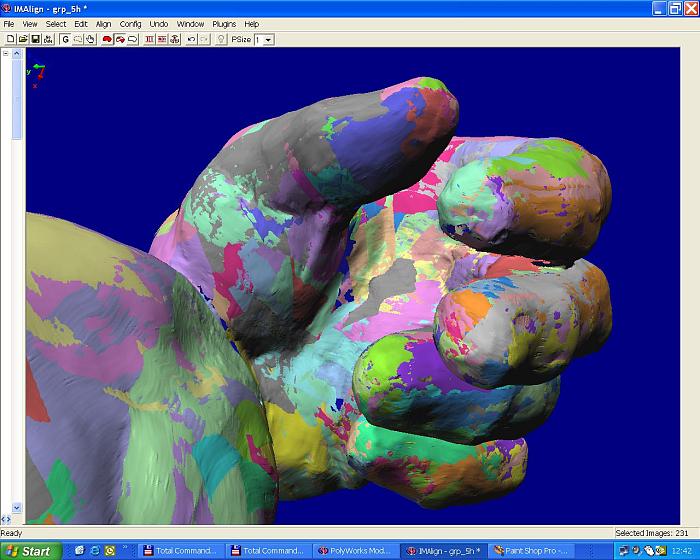700x560 pixels.
Task: Click the Save floppy disk icon
Action: [35, 39]
